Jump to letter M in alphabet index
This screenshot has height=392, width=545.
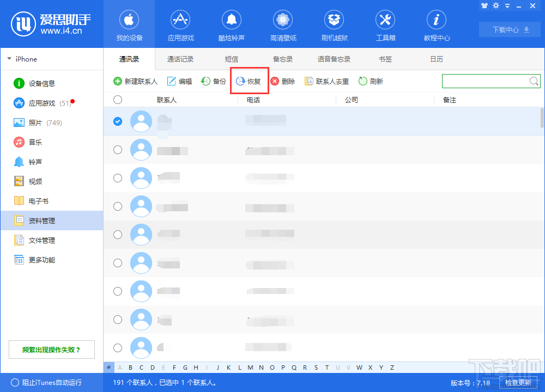pos(250,367)
